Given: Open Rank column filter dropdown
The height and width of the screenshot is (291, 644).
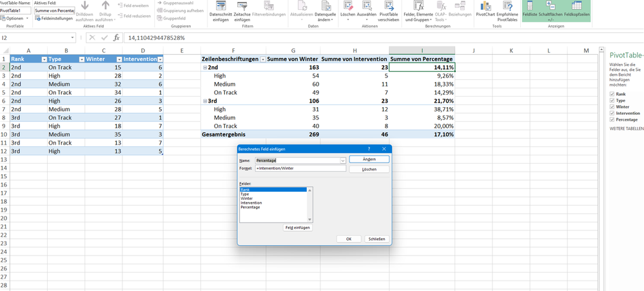Looking at the screenshot, I should coord(44,59).
